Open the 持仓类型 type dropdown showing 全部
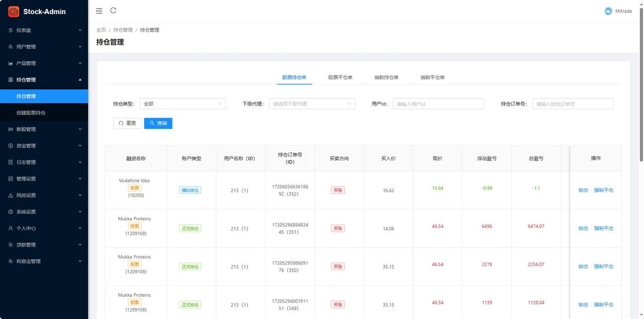The image size is (644, 319). click(184, 104)
